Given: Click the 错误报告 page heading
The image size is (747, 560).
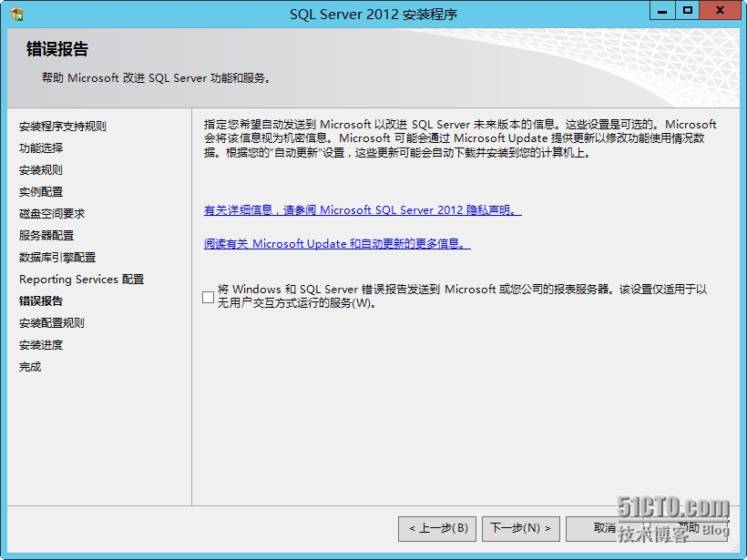Looking at the screenshot, I should [57, 49].
